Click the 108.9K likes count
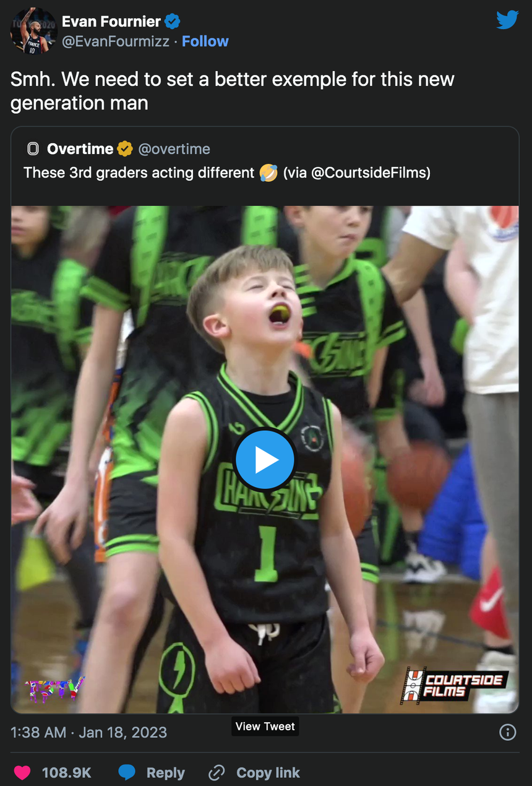The image size is (532, 786). [x=66, y=772]
